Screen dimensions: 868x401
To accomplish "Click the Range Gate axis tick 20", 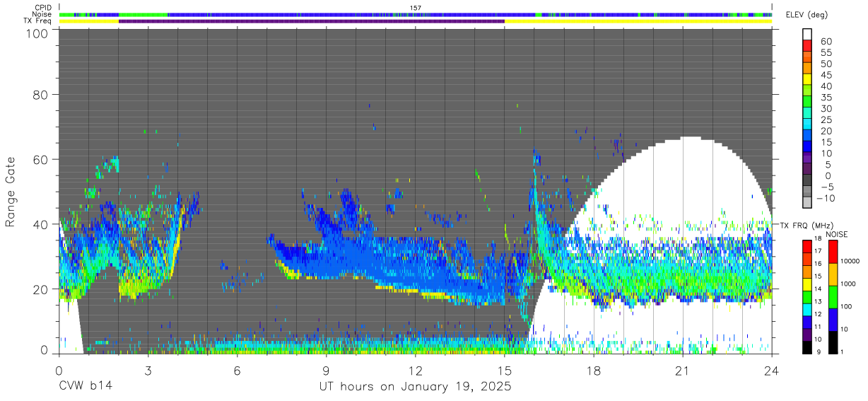I will pyautogui.click(x=41, y=289).
